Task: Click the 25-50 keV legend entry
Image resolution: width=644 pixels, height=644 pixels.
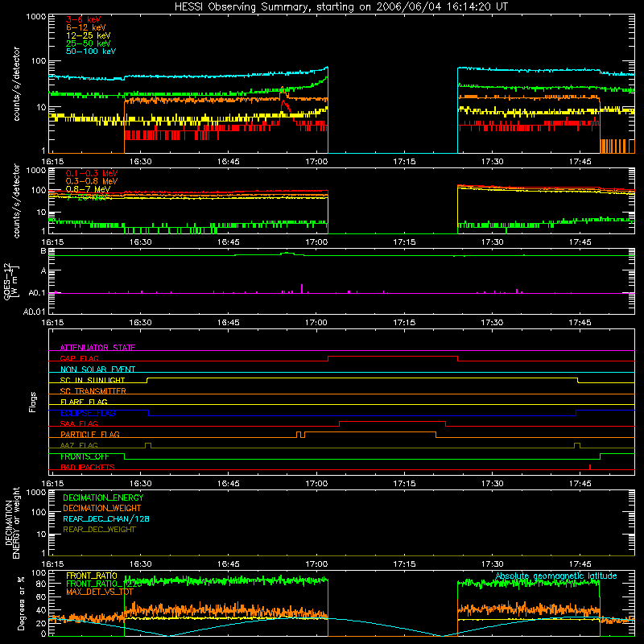Action: click(x=88, y=43)
